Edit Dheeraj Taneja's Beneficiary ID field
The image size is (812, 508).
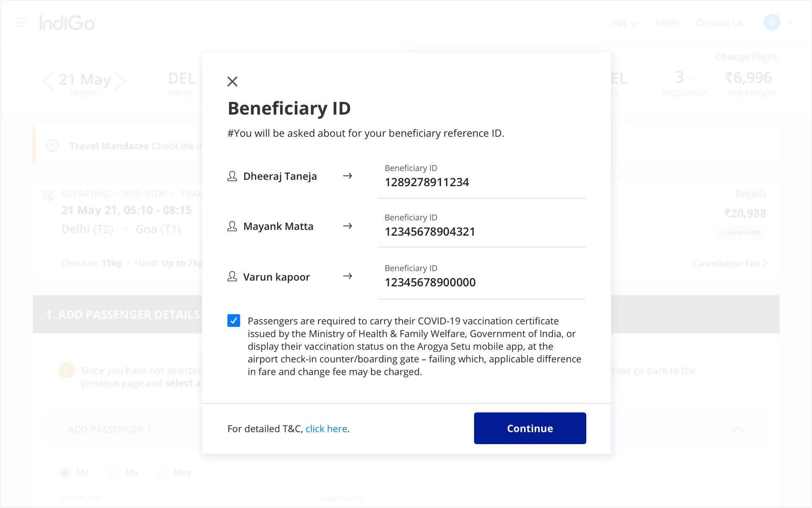point(482,178)
